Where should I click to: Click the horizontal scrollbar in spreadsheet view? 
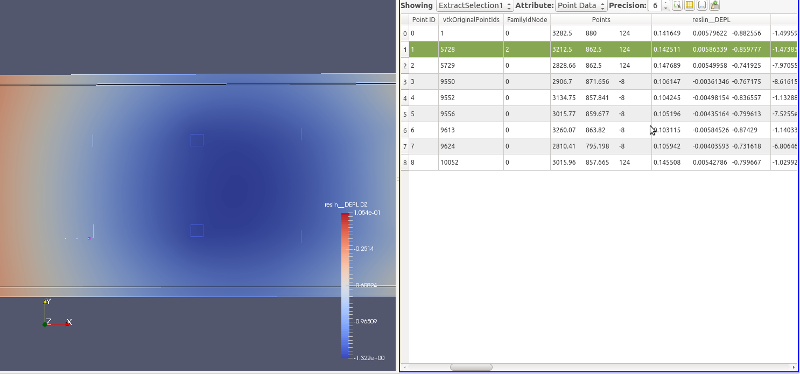471,367
